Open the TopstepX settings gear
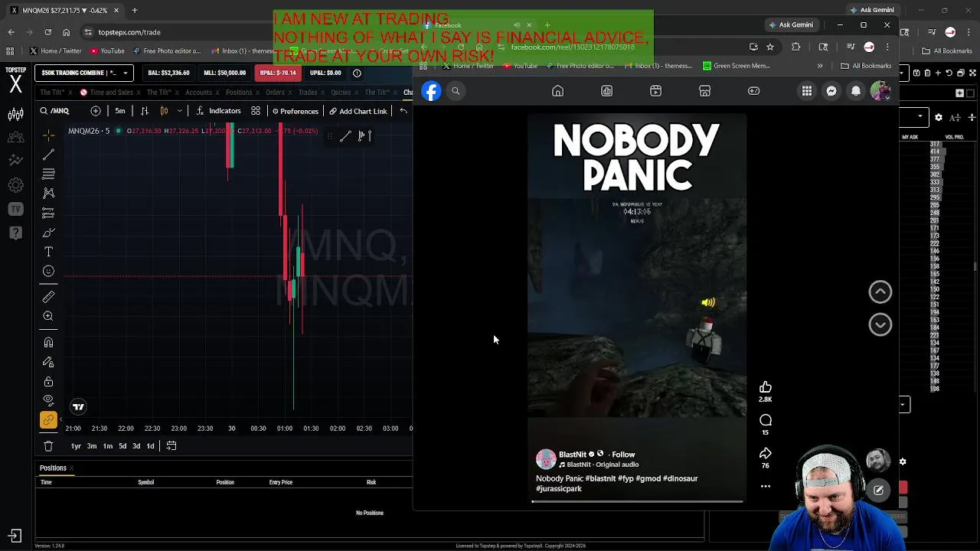Viewport: 980px width, 551px height. pyautogui.click(x=15, y=184)
